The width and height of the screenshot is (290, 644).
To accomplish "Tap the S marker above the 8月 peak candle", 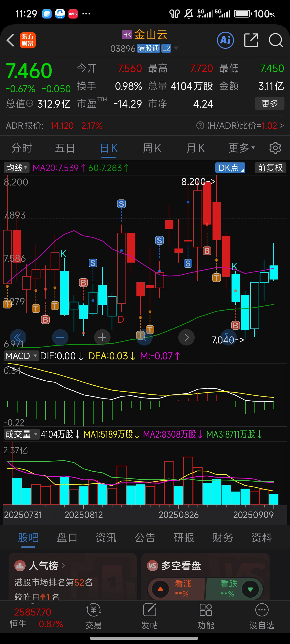I will click(x=121, y=204).
